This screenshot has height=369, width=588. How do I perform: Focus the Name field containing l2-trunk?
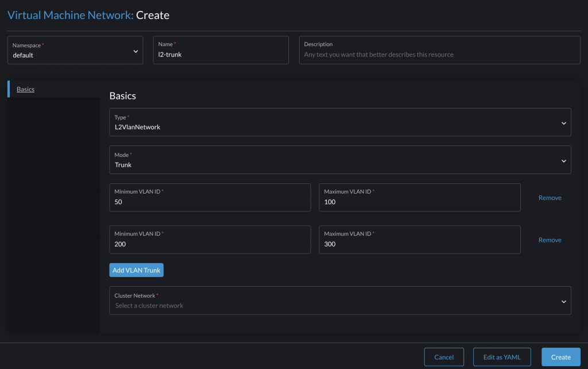pyautogui.click(x=220, y=55)
